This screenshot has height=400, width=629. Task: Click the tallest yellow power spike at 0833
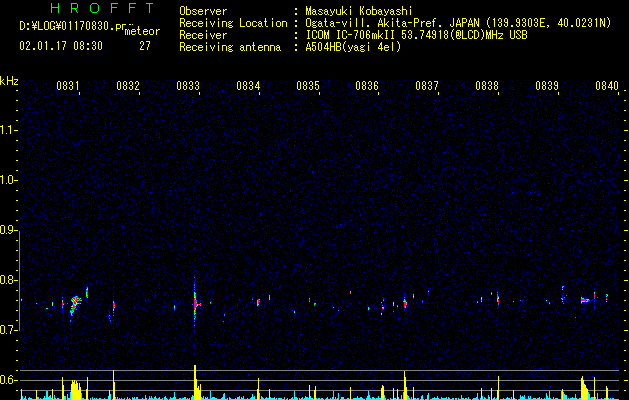pos(195,381)
